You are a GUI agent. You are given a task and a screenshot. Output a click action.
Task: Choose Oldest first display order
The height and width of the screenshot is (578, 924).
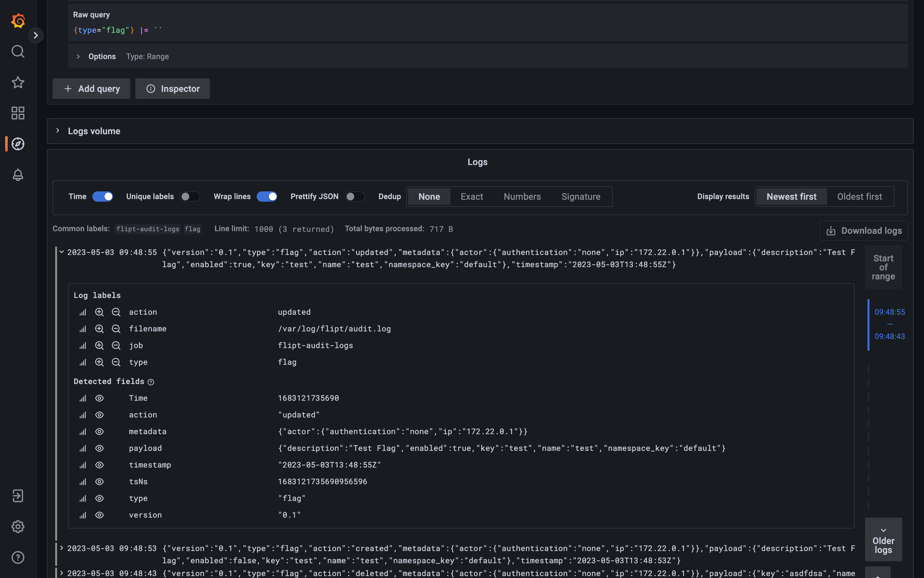point(860,197)
